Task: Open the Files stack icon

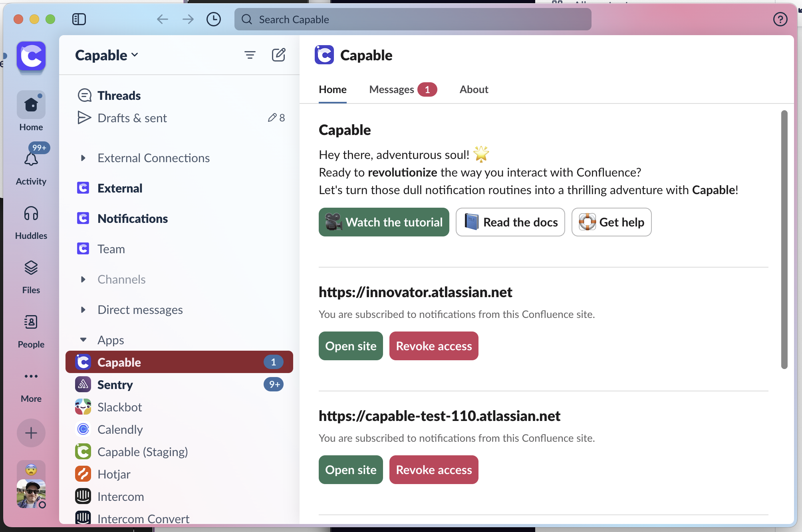Action: pos(31,268)
